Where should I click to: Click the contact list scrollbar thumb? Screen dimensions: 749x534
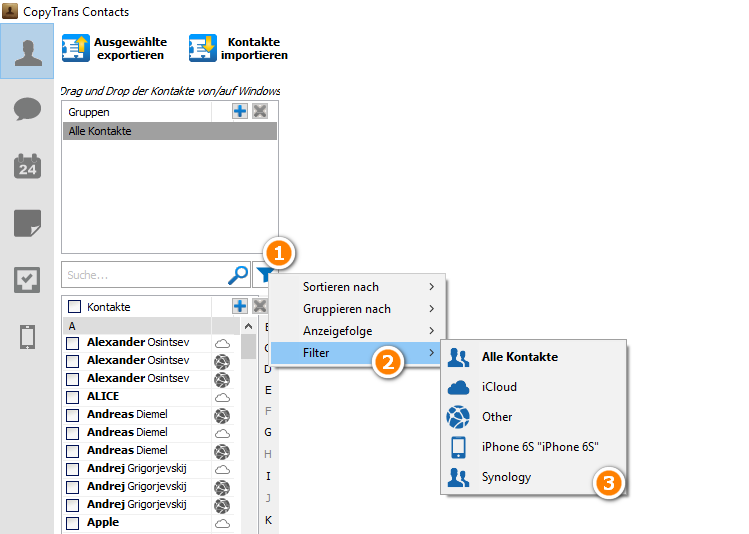(x=248, y=346)
